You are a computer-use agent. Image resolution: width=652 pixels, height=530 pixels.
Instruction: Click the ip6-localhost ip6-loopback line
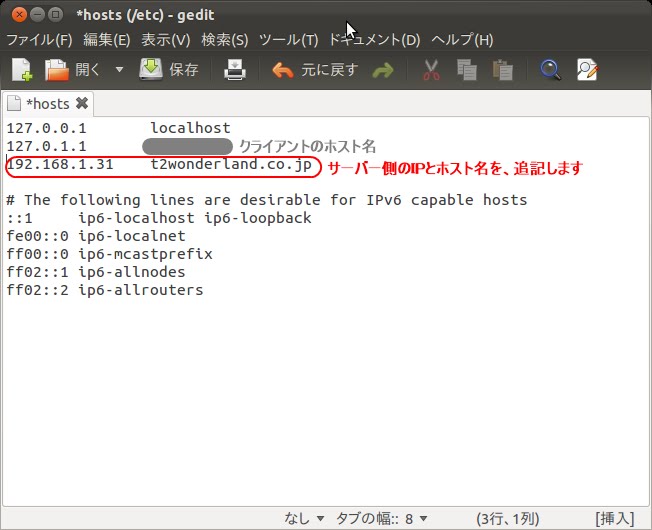coord(159,218)
